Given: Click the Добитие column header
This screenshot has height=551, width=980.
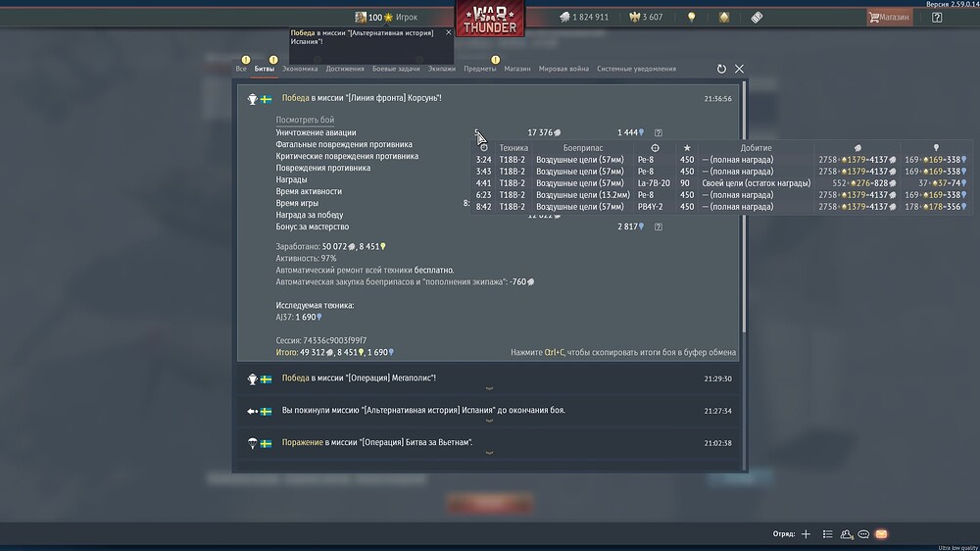Looking at the screenshot, I should (757, 148).
